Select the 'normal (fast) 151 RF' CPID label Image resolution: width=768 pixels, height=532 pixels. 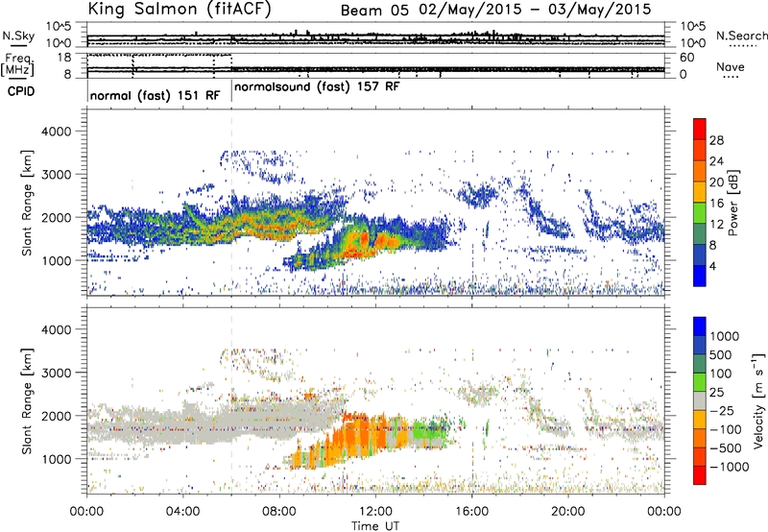pyautogui.click(x=155, y=95)
